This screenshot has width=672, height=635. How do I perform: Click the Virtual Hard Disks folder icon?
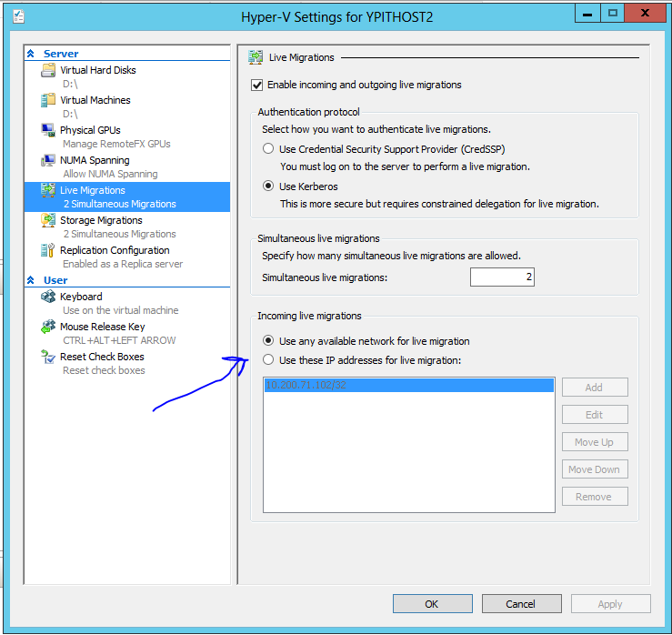48,71
